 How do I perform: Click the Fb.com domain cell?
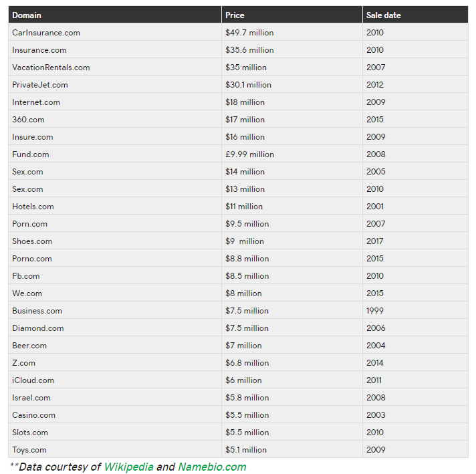(26, 276)
